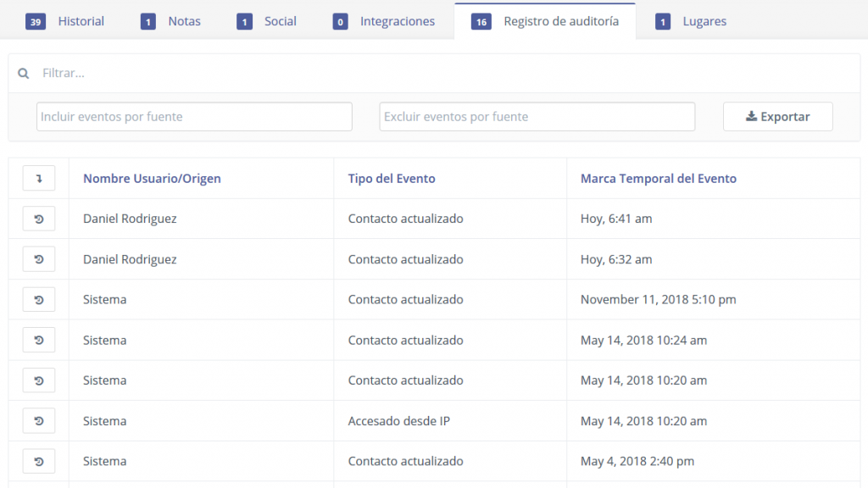
Task: Click history icon for Accesado desde IP row
Action: tap(39, 421)
